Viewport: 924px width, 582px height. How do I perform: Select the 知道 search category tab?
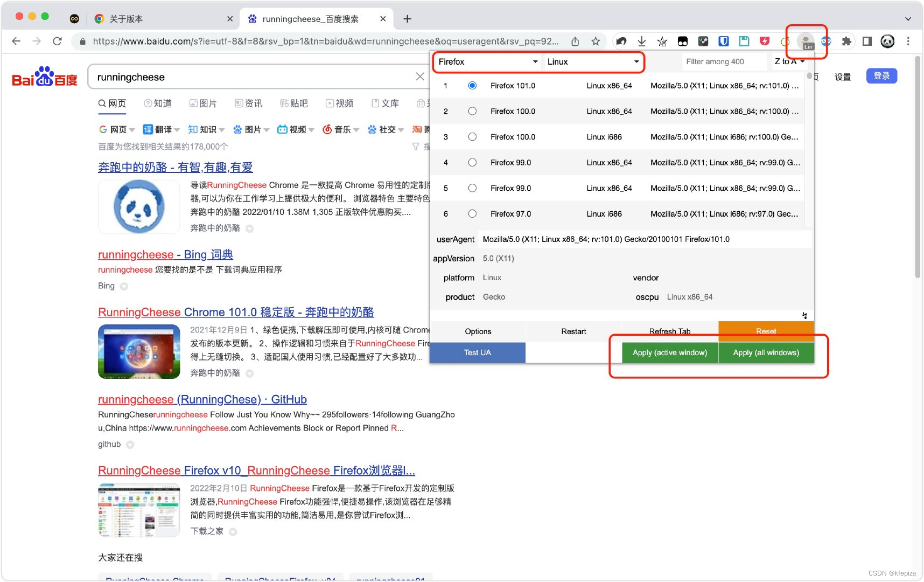[x=158, y=103]
